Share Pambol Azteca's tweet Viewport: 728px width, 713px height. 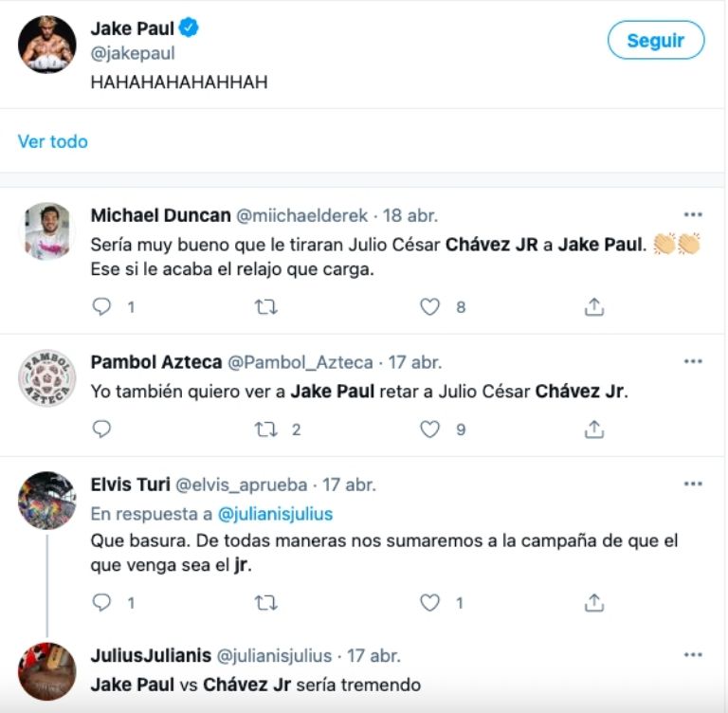[x=594, y=430]
